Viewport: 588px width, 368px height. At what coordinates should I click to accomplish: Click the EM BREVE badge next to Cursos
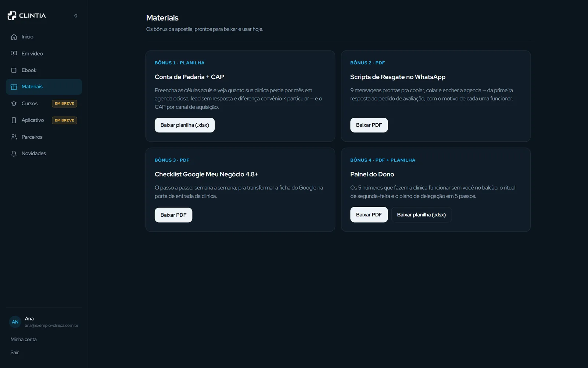[64, 103]
